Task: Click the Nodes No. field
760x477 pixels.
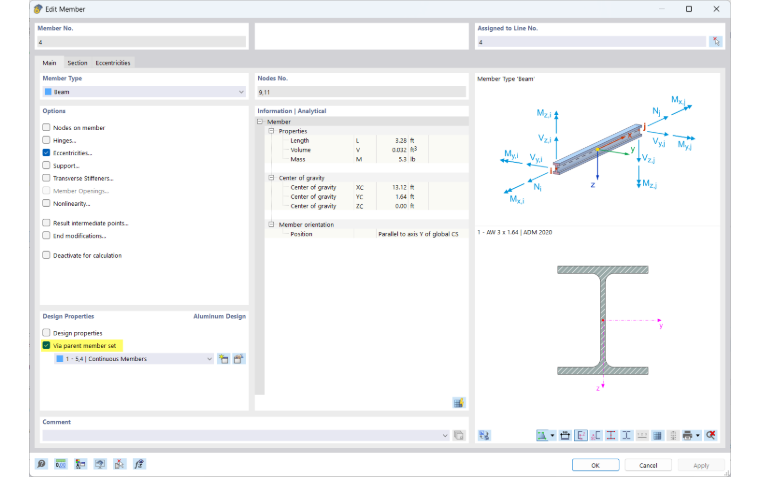Action: [x=362, y=92]
